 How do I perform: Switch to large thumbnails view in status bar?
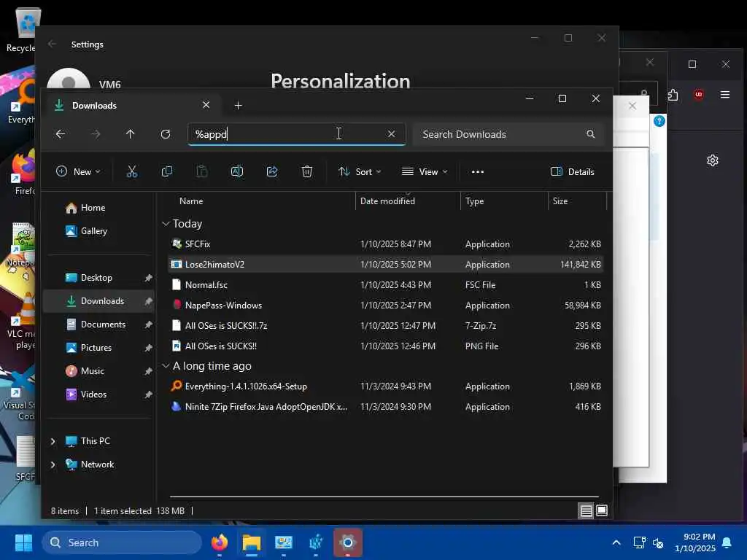pos(602,510)
